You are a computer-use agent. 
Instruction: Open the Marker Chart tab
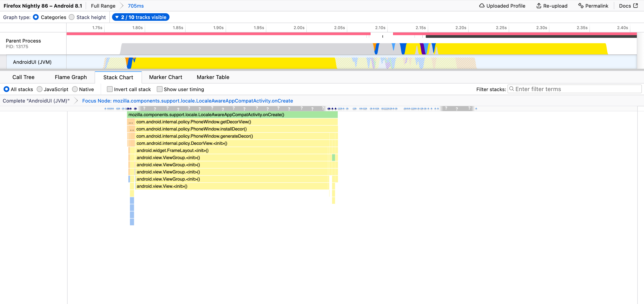point(165,77)
